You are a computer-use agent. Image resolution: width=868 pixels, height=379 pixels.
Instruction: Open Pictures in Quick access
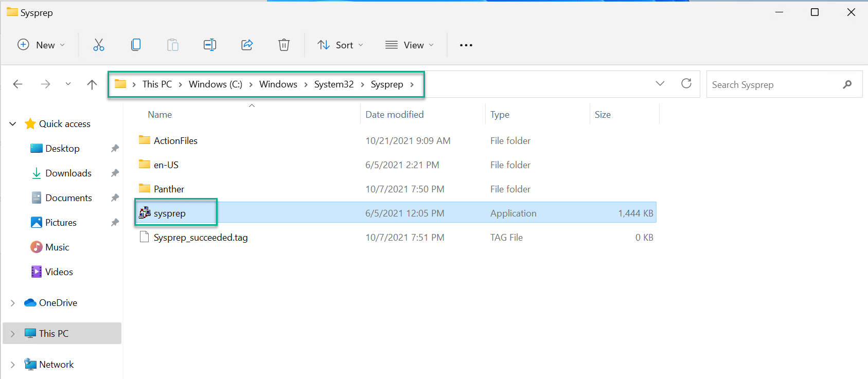click(61, 223)
